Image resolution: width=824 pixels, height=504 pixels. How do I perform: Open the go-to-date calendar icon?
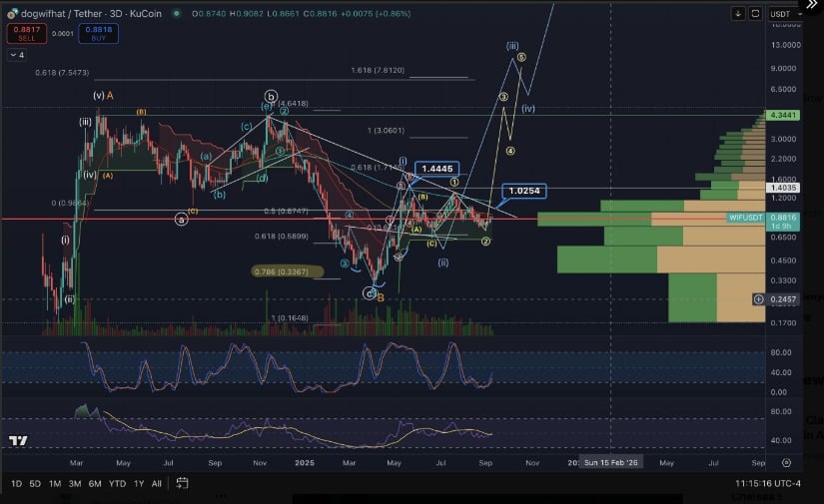coord(183,483)
